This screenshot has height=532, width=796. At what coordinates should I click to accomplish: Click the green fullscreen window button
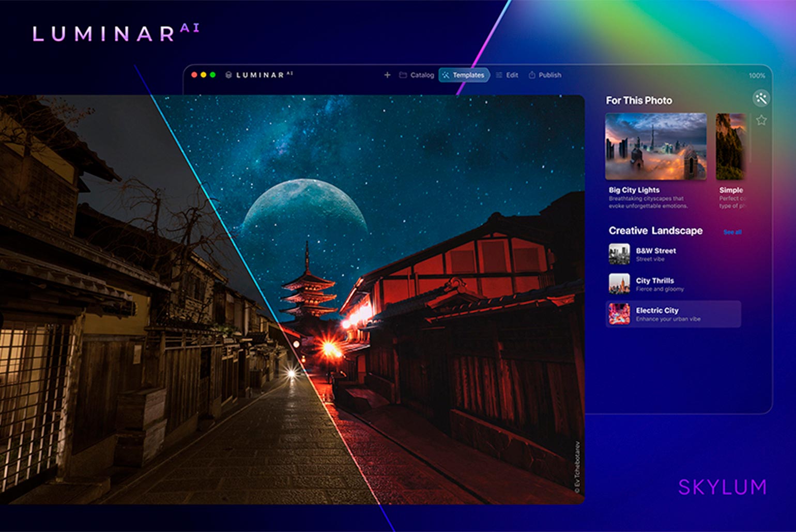pyautogui.click(x=212, y=75)
